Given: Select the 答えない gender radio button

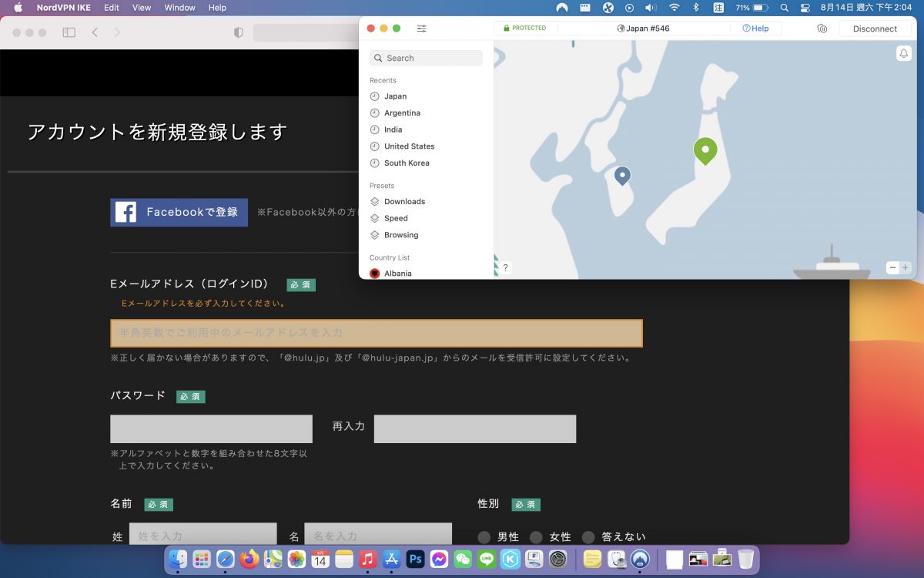Looking at the screenshot, I should (x=588, y=537).
